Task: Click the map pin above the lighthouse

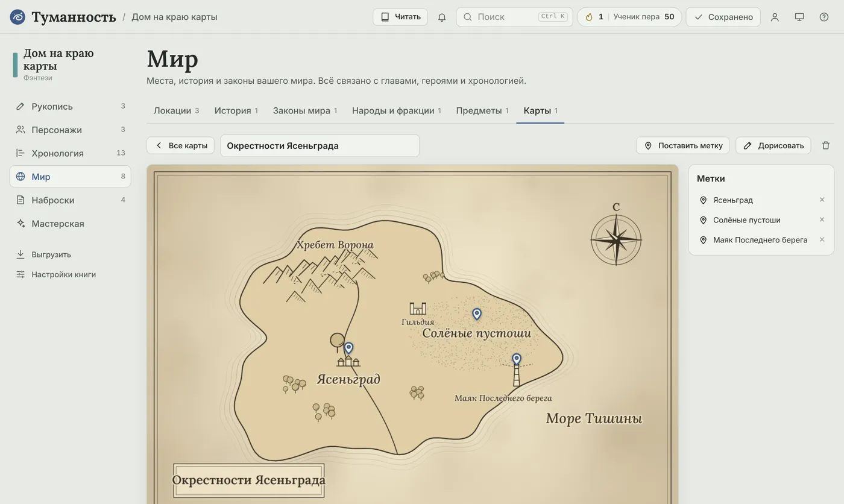Action: click(x=517, y=359)
